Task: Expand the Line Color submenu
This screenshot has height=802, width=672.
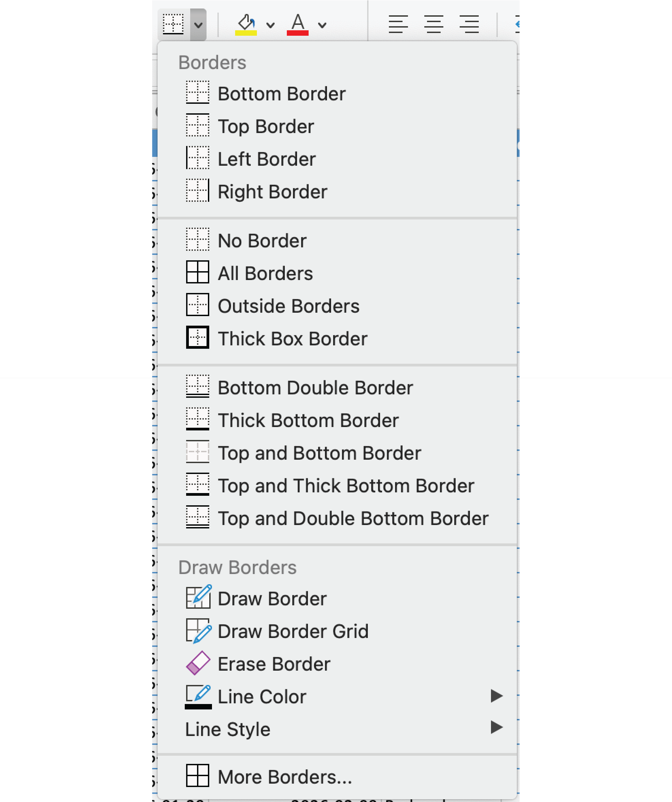Action: click(496, 696)
